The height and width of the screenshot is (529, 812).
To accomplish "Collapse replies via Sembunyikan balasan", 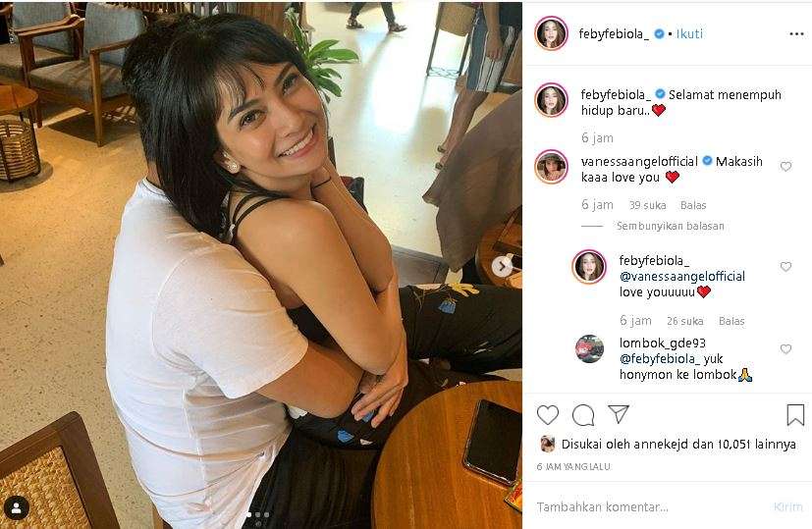I will 670,226.
